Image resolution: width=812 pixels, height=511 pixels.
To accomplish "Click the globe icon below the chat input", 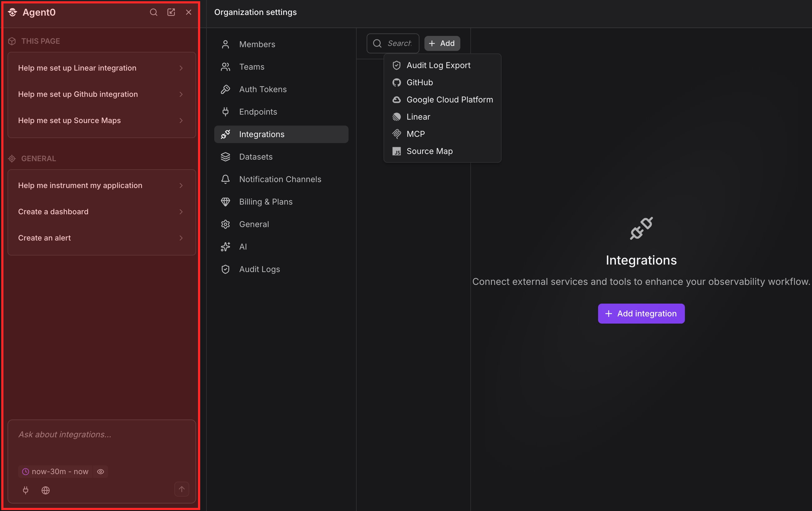I will tap(46, 490).
